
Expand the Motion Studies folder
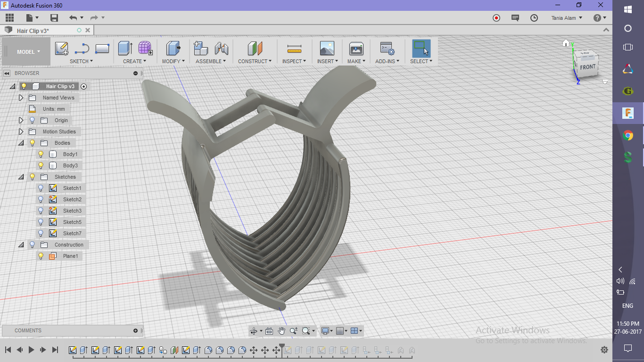click(x=21, y=132)
